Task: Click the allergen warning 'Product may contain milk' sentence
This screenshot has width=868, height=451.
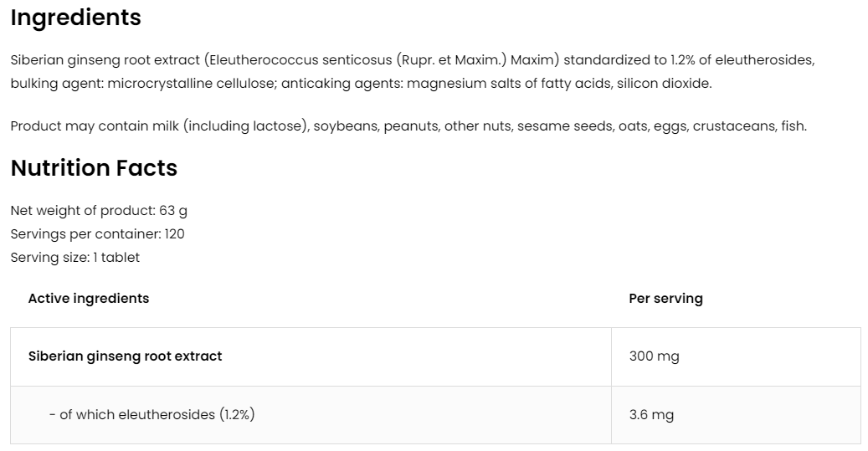Action: click(159, 126)
